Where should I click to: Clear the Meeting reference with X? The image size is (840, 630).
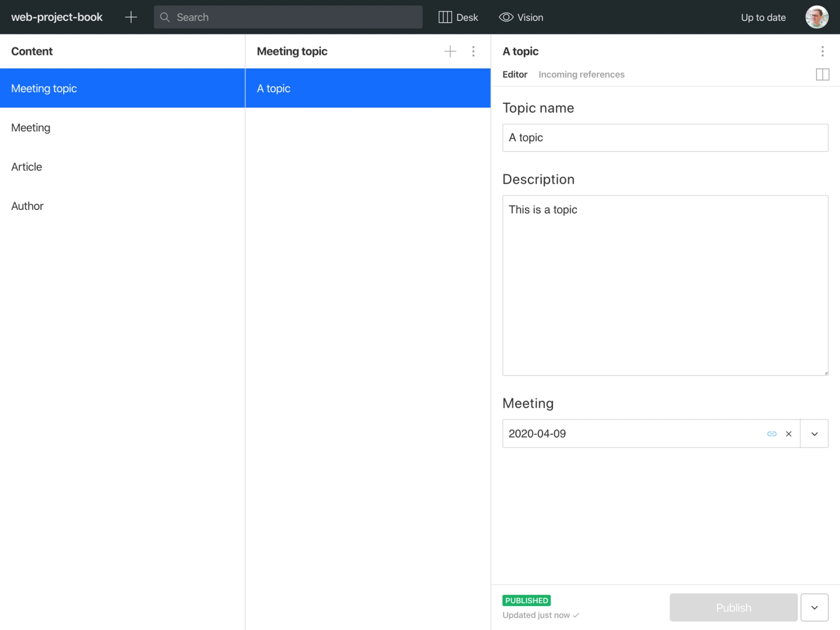[x=789, y=434]
